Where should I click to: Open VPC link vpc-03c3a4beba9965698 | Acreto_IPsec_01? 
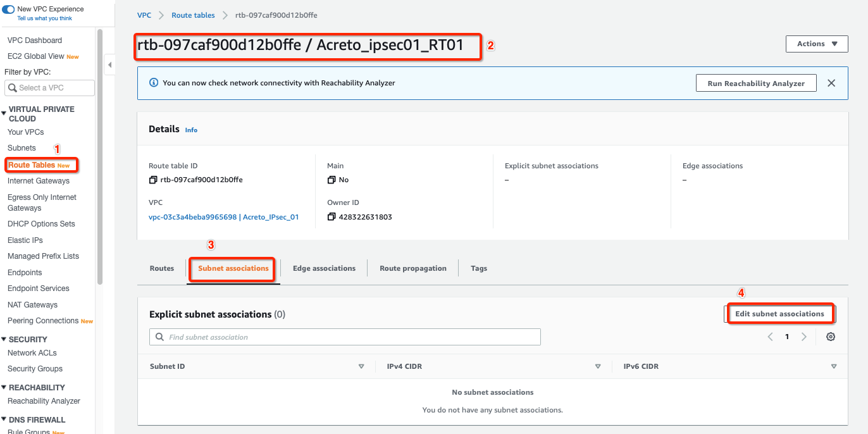(223, 217)
